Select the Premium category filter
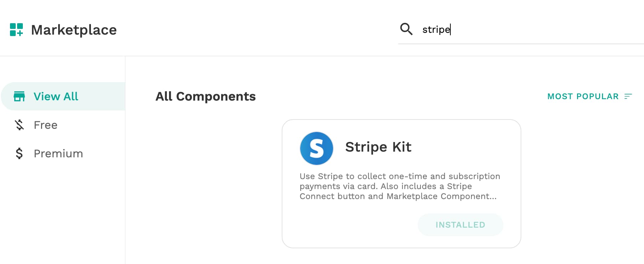Image resolution: width=644 pixels, height=264 pixels. (x=63, y=153)
